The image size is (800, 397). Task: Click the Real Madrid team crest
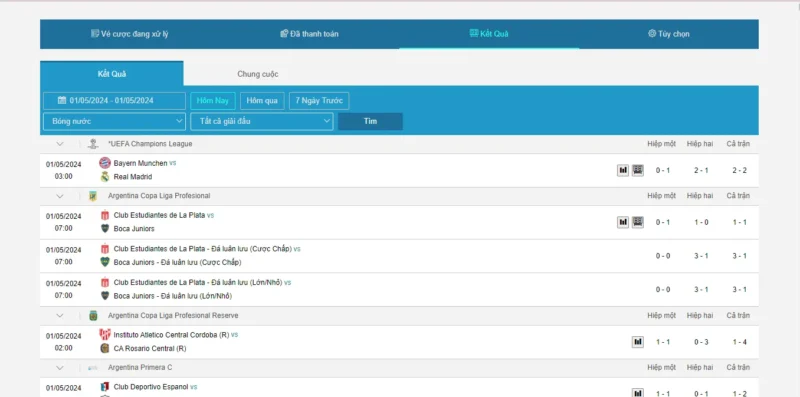[x=105, y=177]
